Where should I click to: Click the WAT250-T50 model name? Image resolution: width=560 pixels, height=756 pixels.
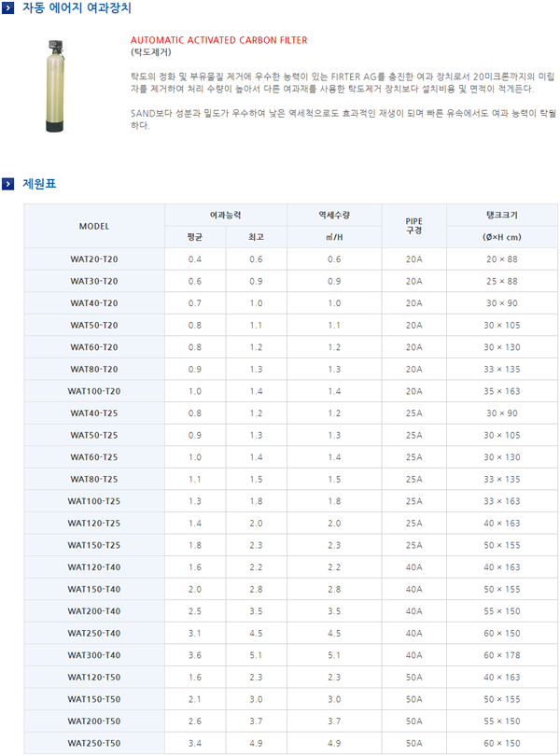tap(93, 743)
